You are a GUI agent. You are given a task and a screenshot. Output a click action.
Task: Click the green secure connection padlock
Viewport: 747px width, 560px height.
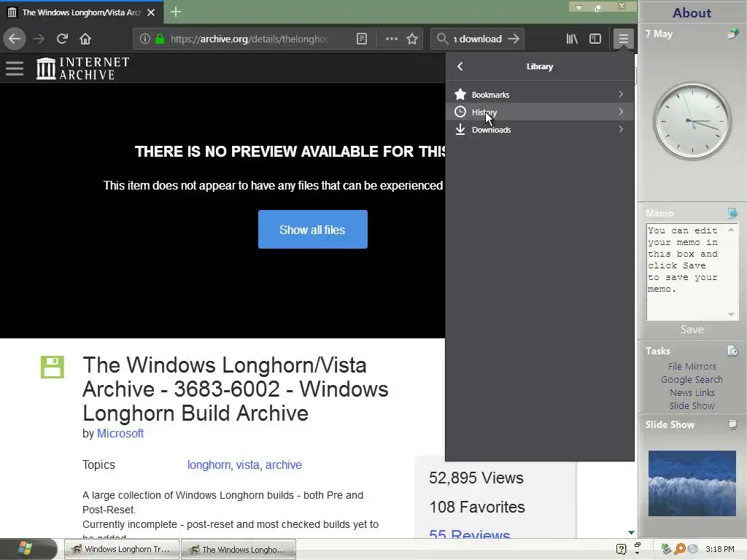coord(160,39)
